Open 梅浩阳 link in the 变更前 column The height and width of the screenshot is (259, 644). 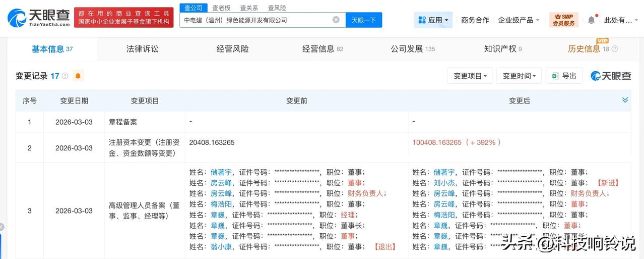pyautogui.click(x=221, y=204)
